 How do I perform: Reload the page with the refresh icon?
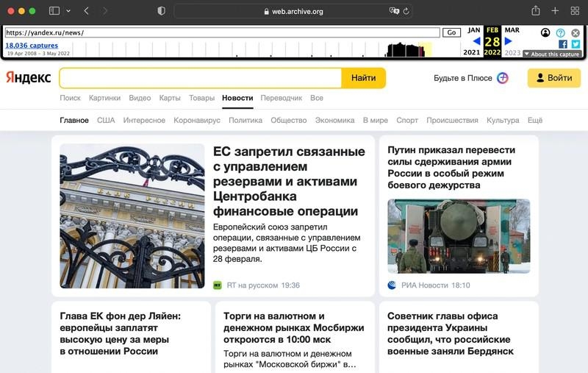406,11
